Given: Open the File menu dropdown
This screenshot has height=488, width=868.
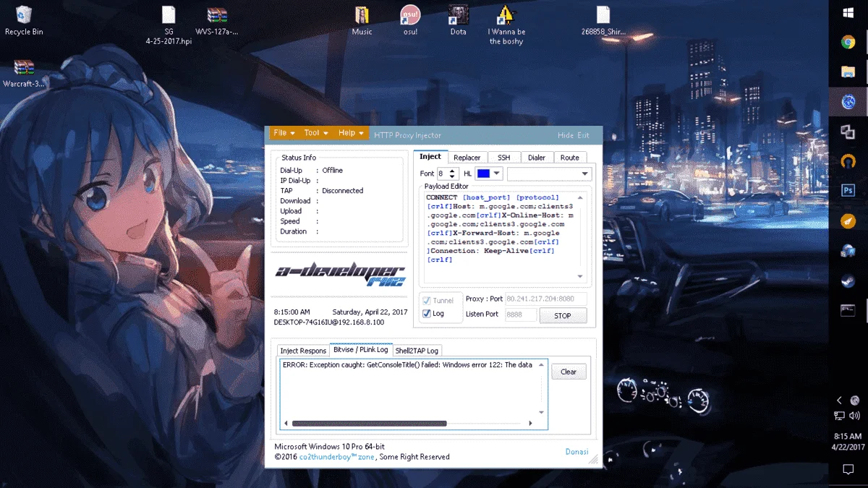Looking at the screenshot, I should coord(284,133).
